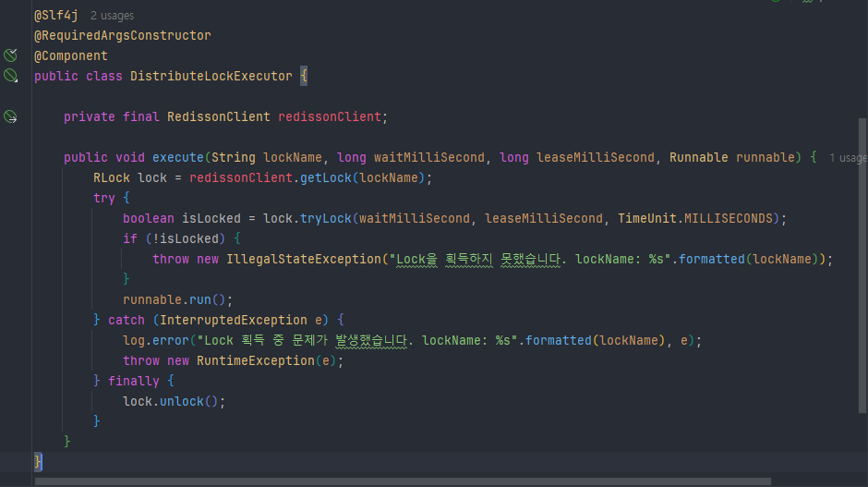868x487 pixels.
Task: Click the waitMilliSecond parameter in the execute signature
Action: [x=429, y=157]
